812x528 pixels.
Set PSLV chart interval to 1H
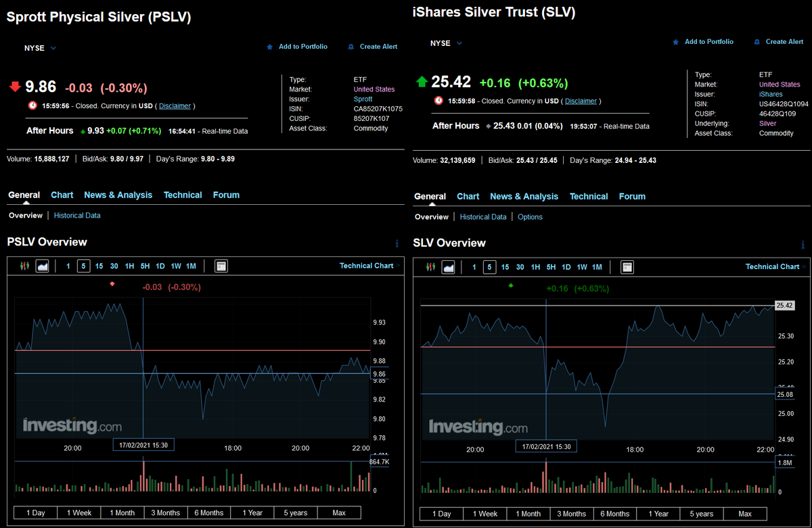130,266
